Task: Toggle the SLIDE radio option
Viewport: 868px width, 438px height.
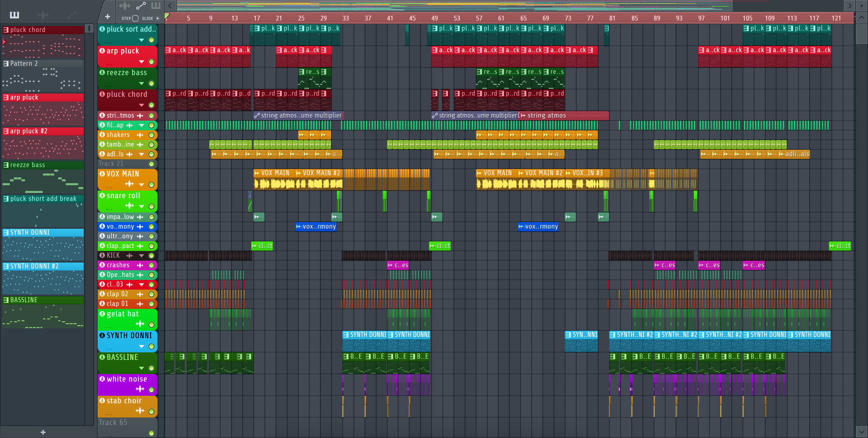Action: [158, 18]
